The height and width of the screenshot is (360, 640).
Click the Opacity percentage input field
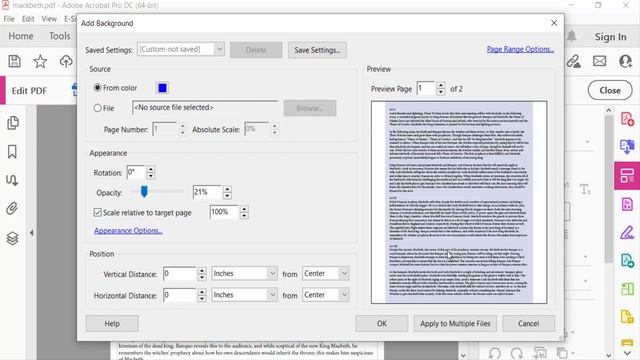coord(207,192)
